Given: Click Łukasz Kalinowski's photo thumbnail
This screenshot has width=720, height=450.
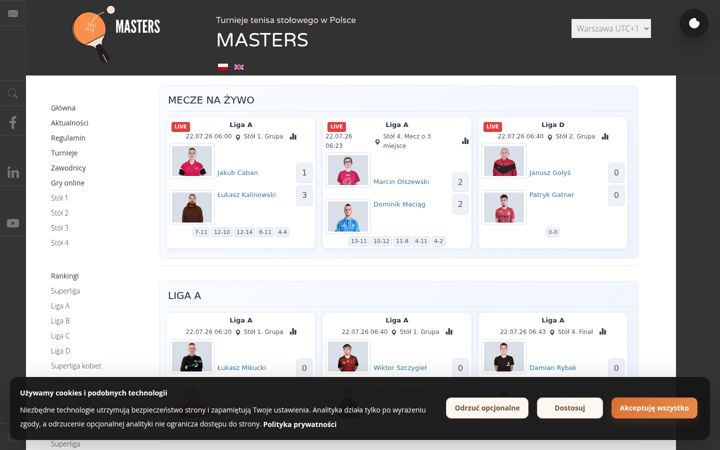Looking at the screenshot, I should (x=192, y=208).
